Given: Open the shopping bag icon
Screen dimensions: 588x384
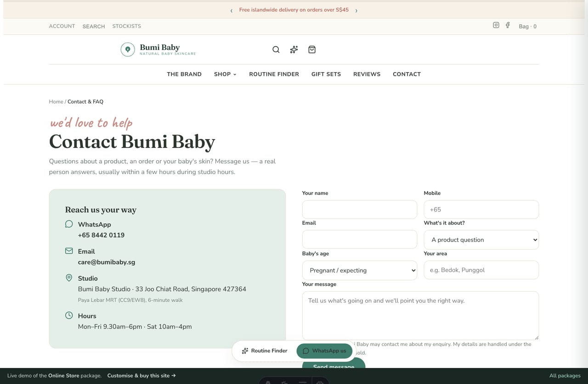Looking at the screenshot, I should [x=312, y=50].
